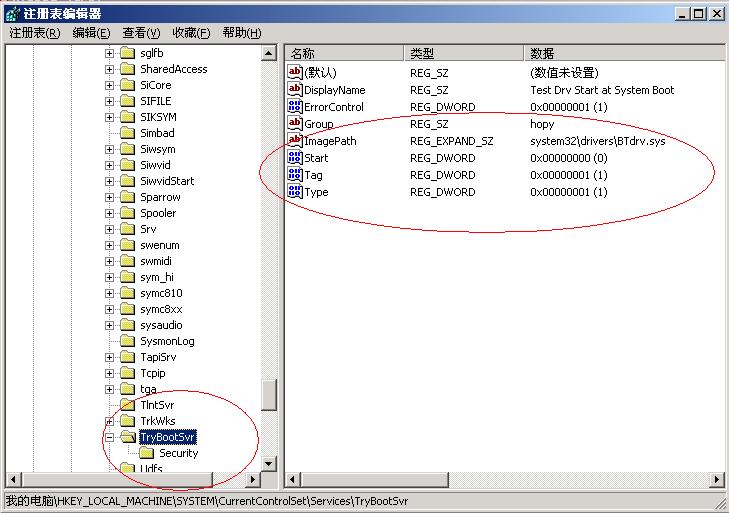The width and height of the screenshot is (729, 513).
Task: Click the data system32\drivers\BTdrv.sys
Action: (x=598, y=141)
